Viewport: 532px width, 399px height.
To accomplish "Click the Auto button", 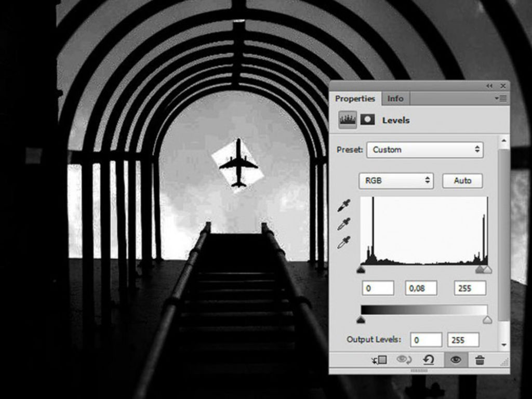I will coord(462,181).
